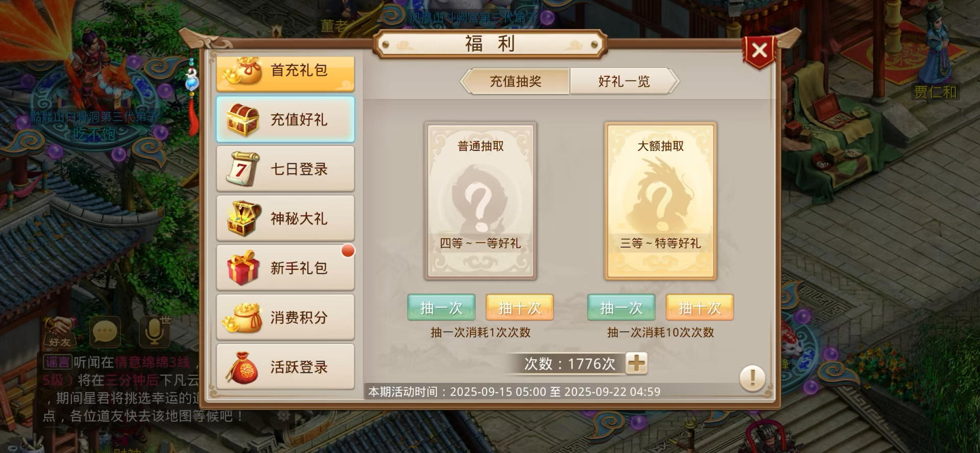Click the 大额抽取 golden dragon card
This screenshot has width=980, height=453.
click(660, 201)
